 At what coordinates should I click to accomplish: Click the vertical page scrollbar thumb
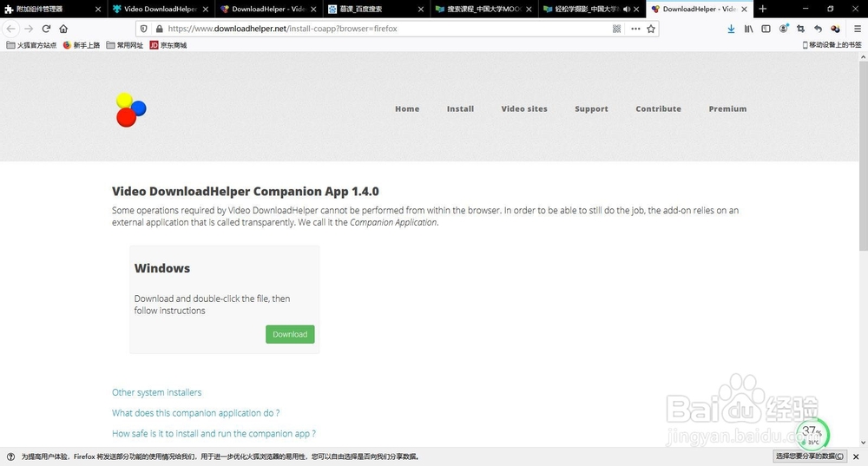[x=863, y=155]
